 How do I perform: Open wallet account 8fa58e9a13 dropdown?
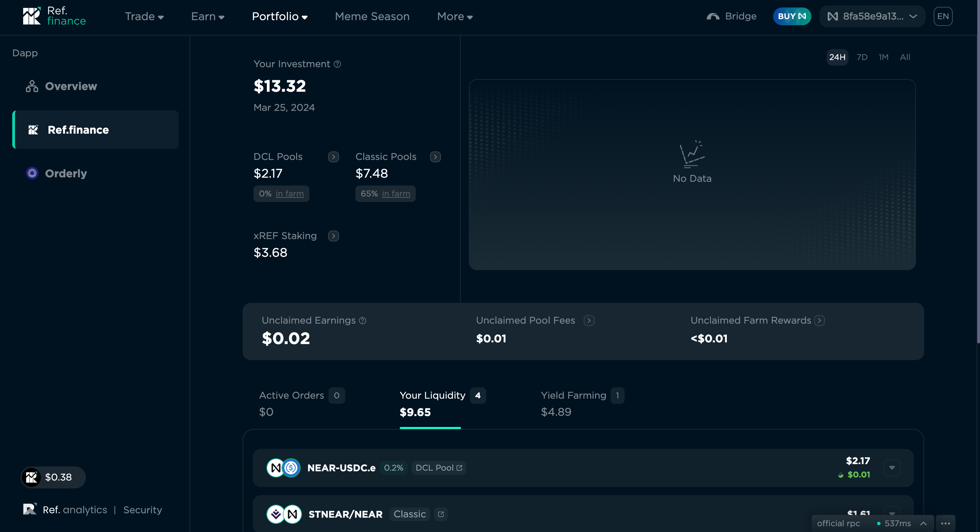coord(872,16)
